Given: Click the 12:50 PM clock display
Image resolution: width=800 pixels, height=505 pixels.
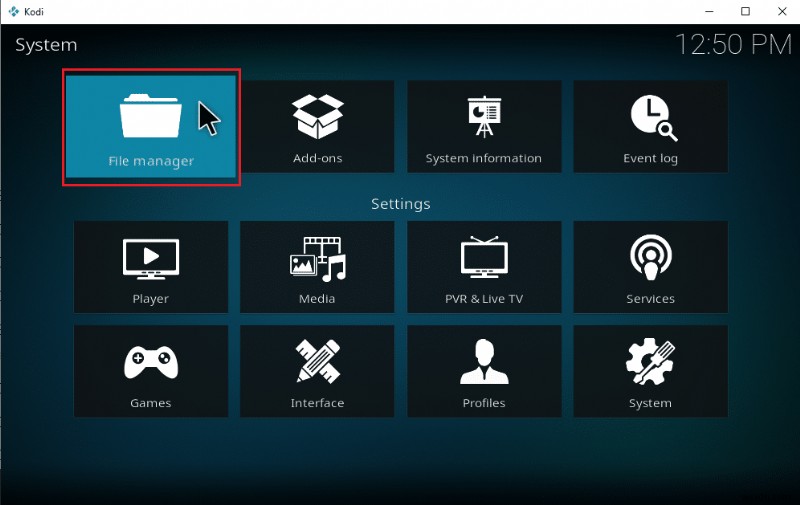Looking at the screenshot, I should (733, 44).
